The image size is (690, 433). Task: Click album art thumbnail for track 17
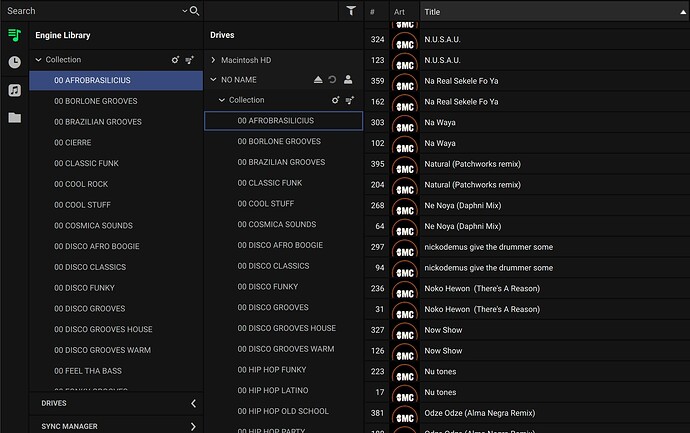click(x=405, y=392)
